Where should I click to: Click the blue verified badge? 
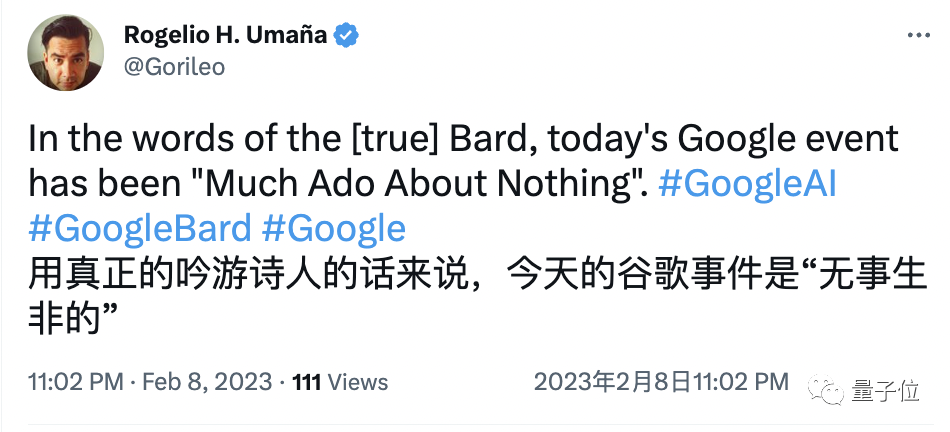346,36
